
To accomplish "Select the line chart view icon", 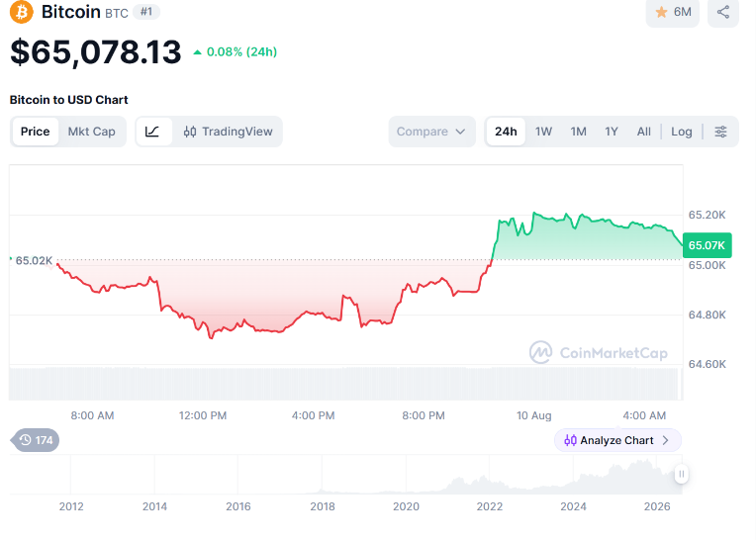I will (x=152, y=132).
